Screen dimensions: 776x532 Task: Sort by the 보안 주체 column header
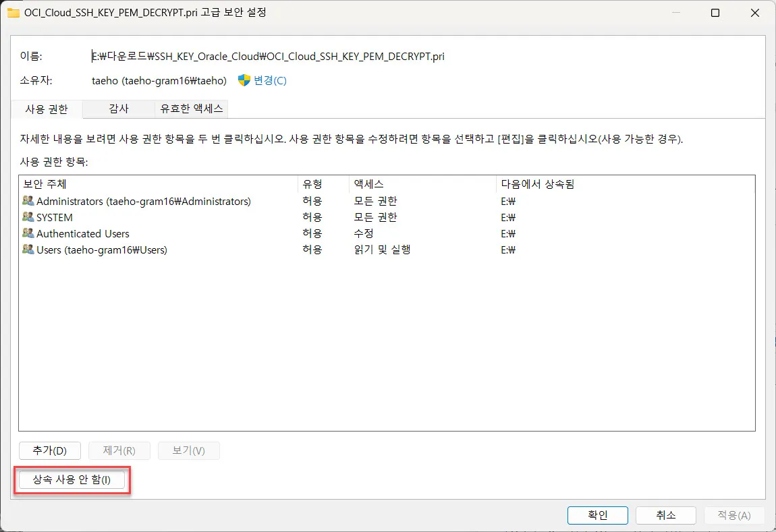158,184
